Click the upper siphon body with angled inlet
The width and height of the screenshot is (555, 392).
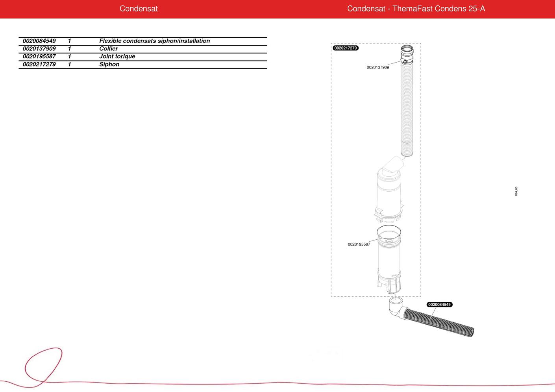point(388,189)
